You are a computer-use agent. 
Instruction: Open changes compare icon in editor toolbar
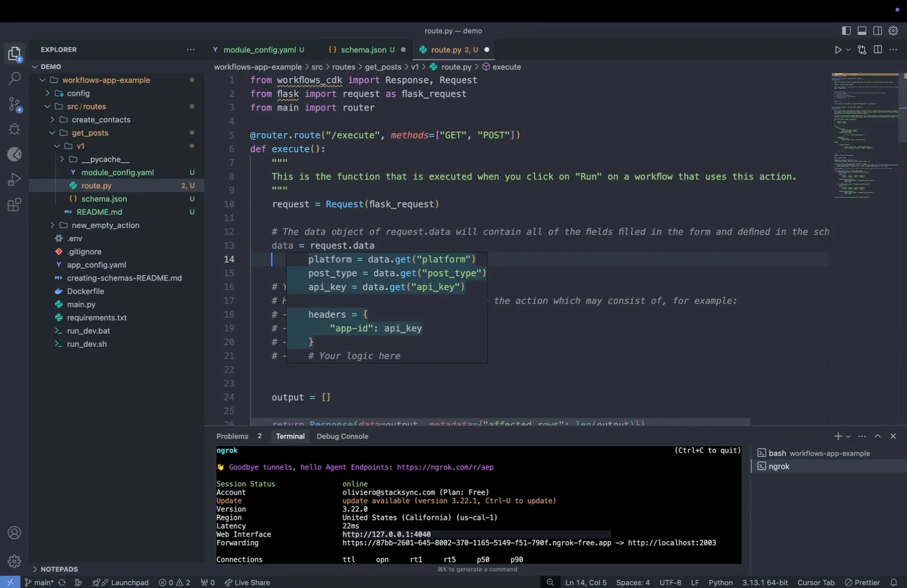862,50
